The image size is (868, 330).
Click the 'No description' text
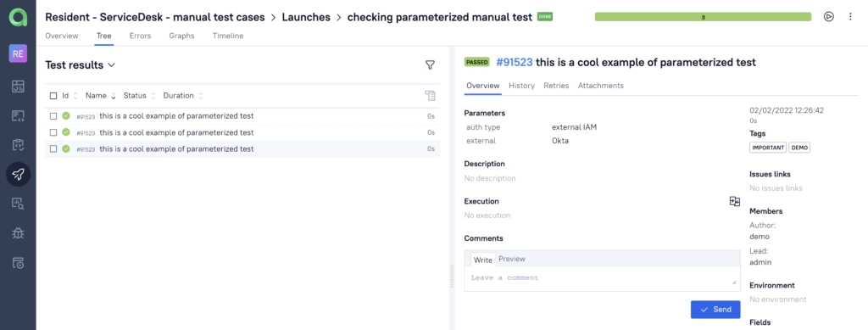(490, 178)
